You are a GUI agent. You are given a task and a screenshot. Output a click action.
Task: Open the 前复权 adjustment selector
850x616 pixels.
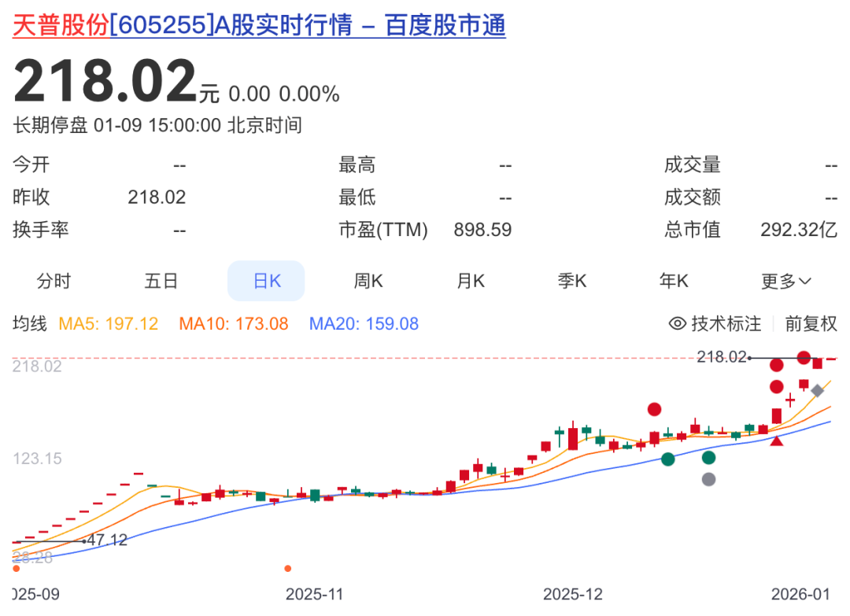811,323
